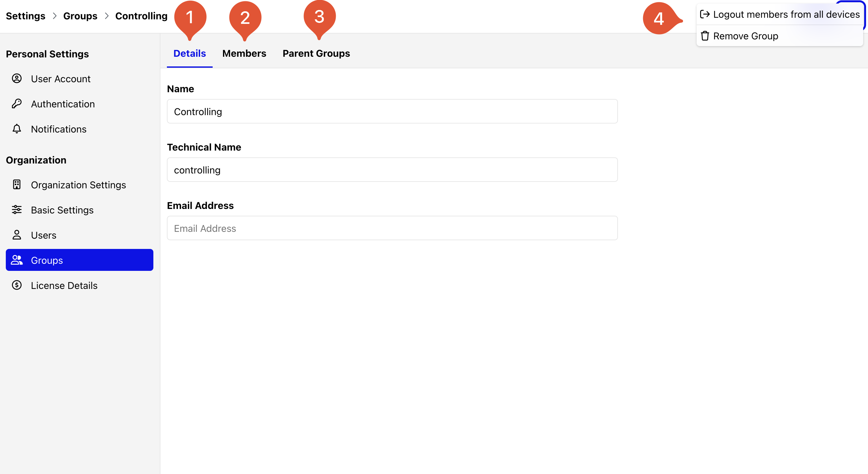Click the Groups people icon

click(x=16, y=260)
